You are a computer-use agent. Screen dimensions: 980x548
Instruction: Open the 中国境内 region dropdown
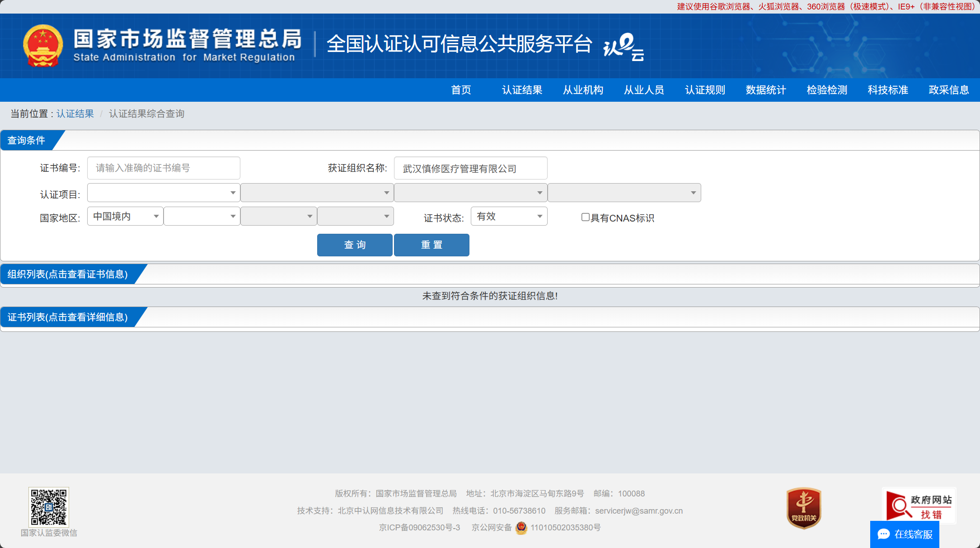(125, 216)
